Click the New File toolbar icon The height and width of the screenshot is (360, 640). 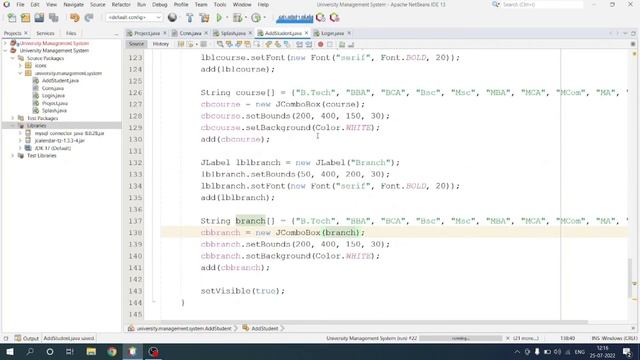coord(12,18)
